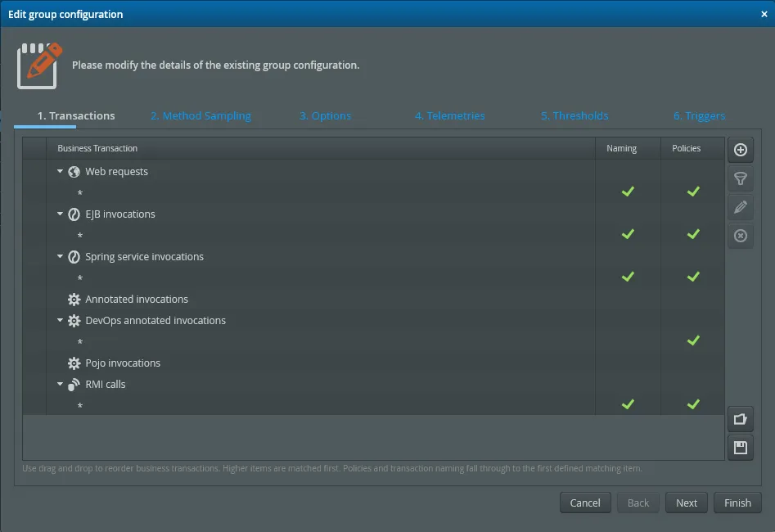Toggle Policies checkmark for DevOps annotated invocations

(693, 340)
